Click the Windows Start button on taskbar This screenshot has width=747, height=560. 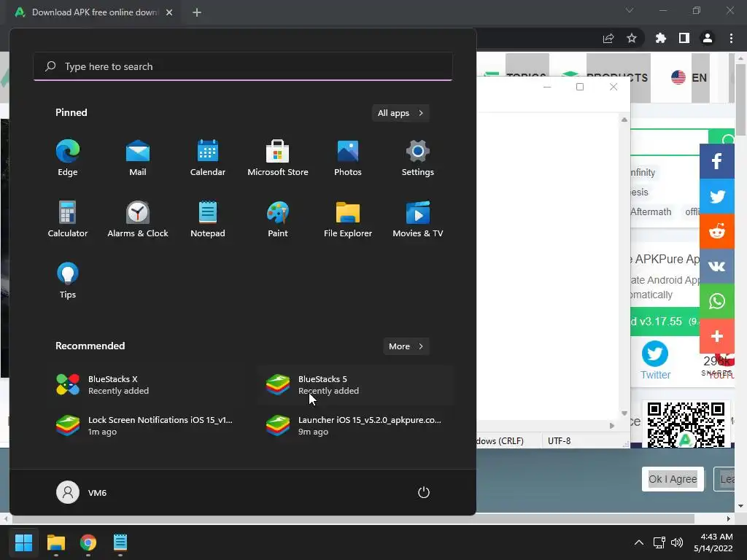(23, 542)
